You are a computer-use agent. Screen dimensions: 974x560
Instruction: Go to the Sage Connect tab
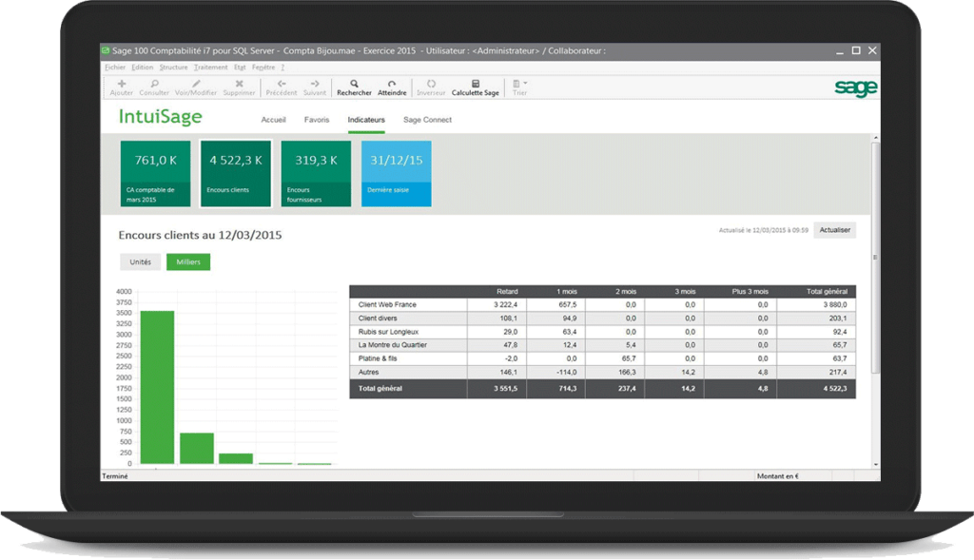pos(428,119)
